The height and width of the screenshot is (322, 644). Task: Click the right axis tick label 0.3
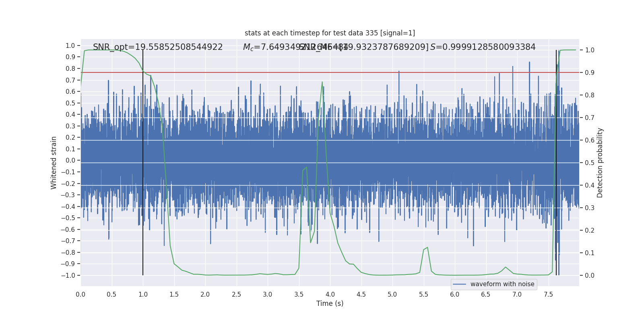click(590, 208)
